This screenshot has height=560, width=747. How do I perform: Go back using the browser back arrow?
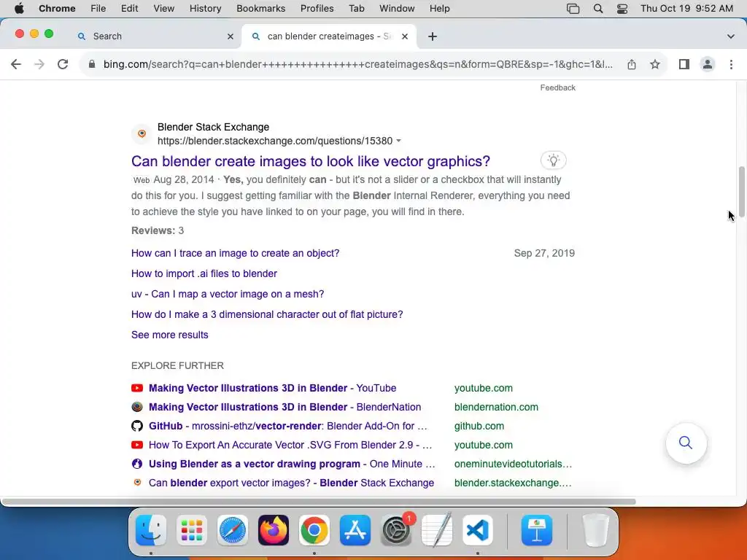click(16, 64)
